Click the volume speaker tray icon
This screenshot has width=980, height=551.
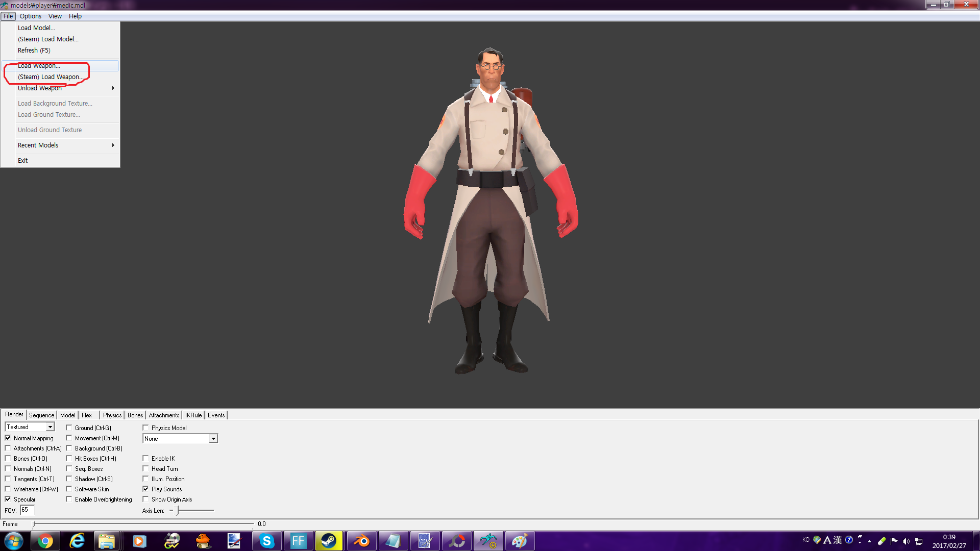[906, 541]
